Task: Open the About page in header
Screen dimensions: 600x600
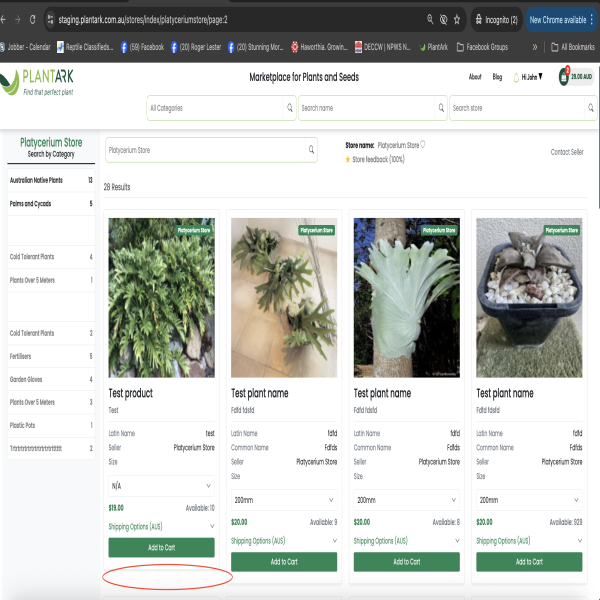Action: (475, 77)
